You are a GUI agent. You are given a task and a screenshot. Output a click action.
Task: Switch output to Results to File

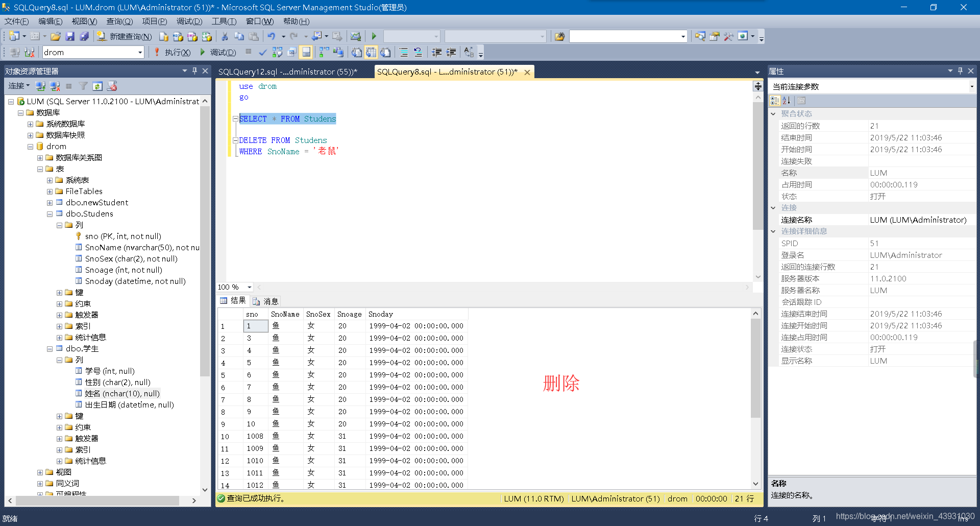click(x=385, y=52)
